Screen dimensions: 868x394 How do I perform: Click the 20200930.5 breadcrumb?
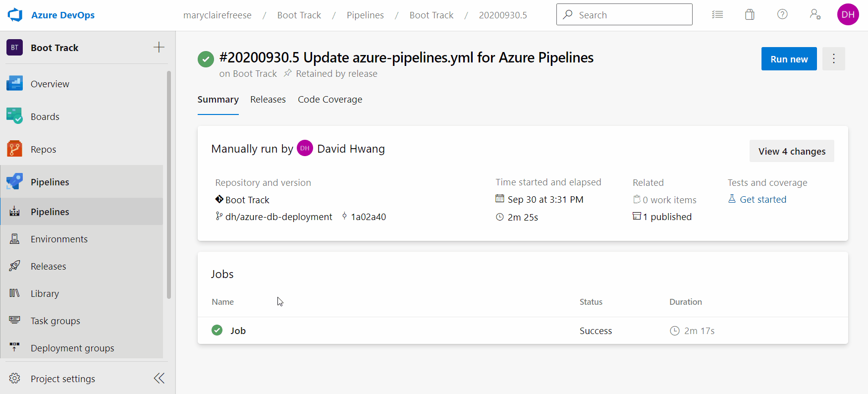(503, 15)
